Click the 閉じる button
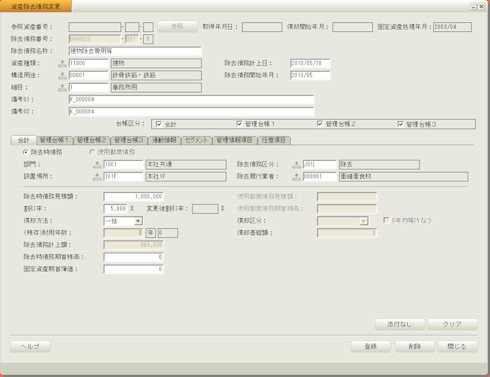The image size is (490, 377). [x=457, y=346]
